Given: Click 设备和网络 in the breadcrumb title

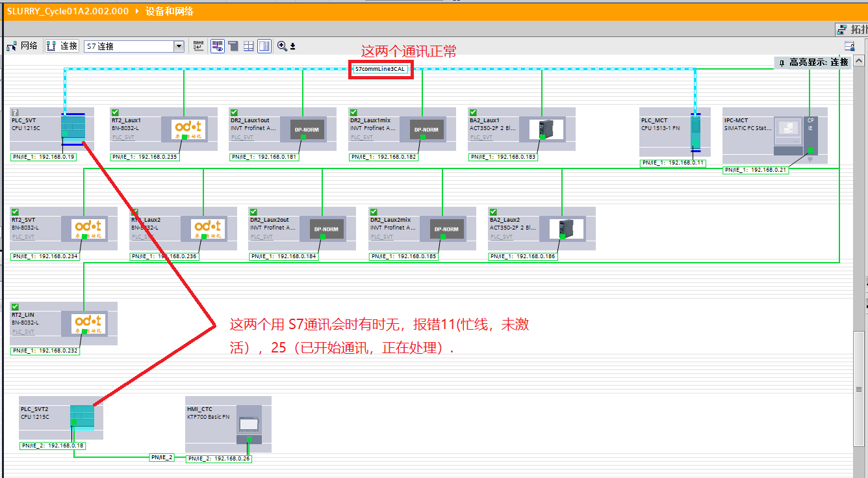Looking at the screenshot, I should pos(170,11).
